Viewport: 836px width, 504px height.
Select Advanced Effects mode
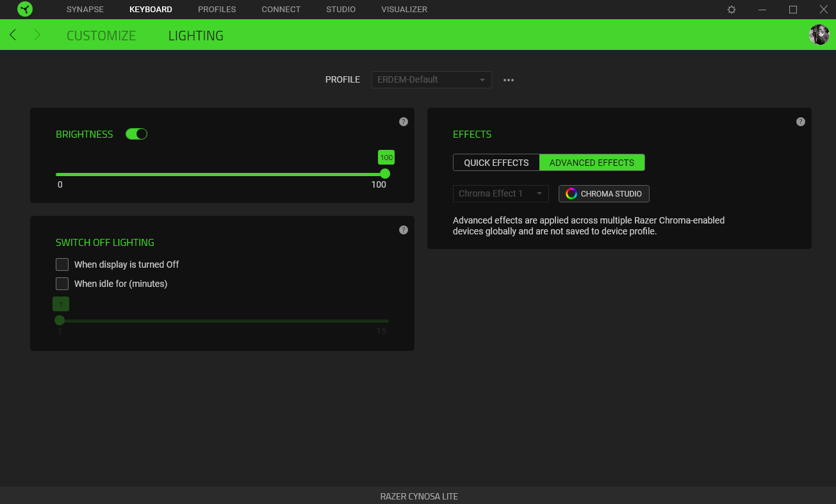click(592, 163)
